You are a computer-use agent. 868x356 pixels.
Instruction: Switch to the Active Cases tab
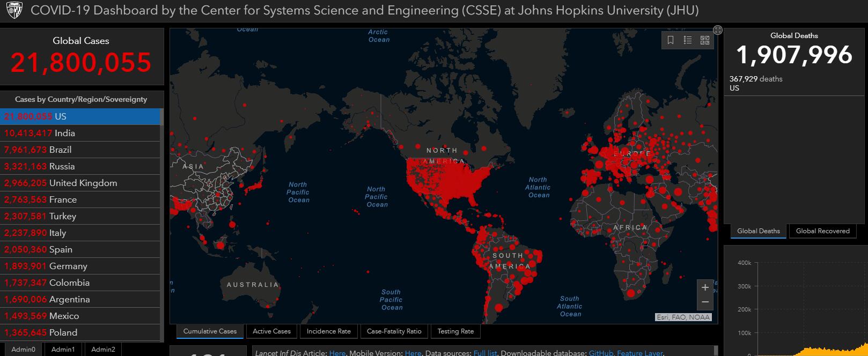(x=271, y=331)
